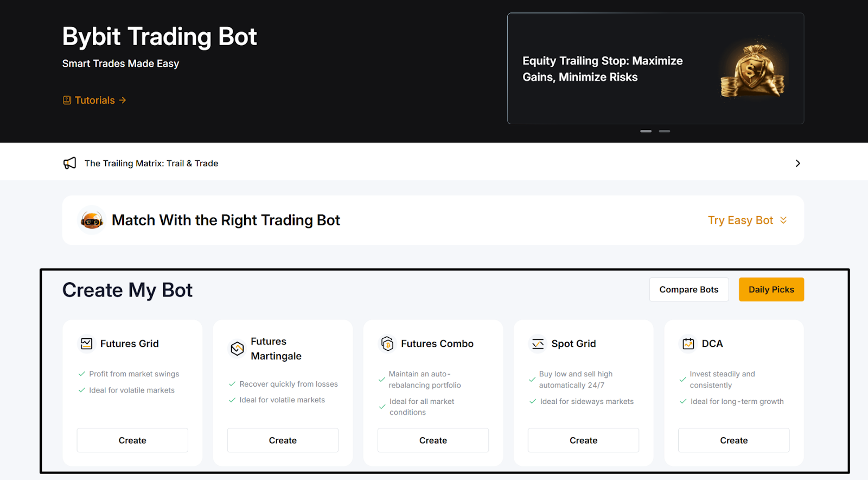The width and height of the screenshot is (868, 480).
Task: Click the checkmark beside 'Profit from market swings'
Action: (82, 374)
